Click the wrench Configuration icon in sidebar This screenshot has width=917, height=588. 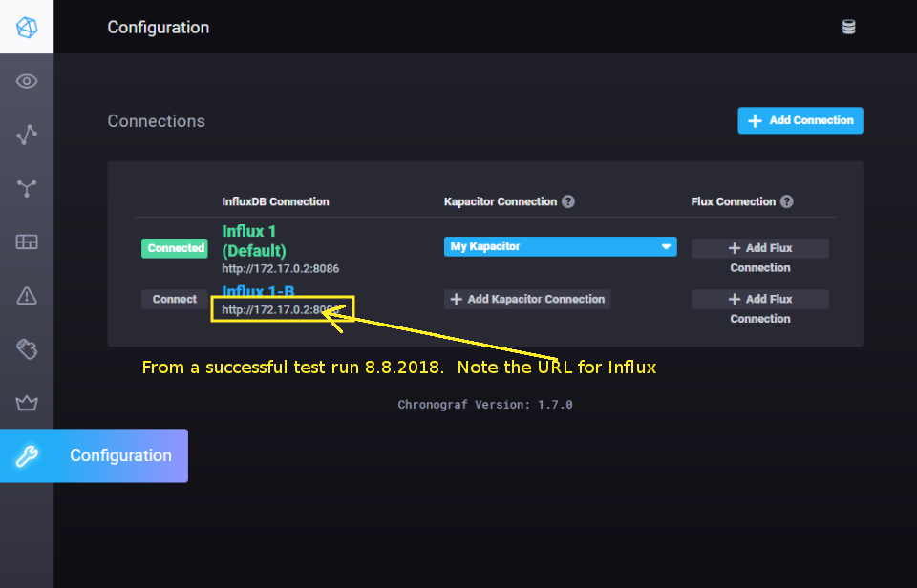pyautogui.click(x=27, y=455)
